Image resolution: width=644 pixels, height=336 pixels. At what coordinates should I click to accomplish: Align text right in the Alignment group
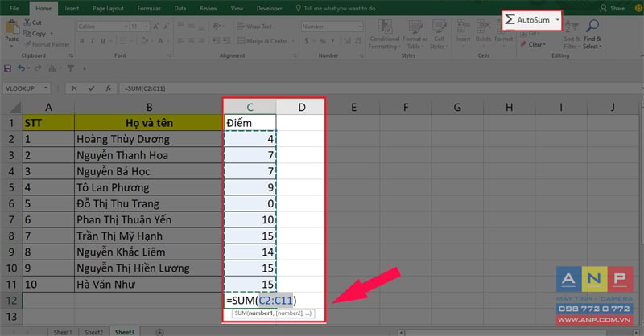[201, 41]
